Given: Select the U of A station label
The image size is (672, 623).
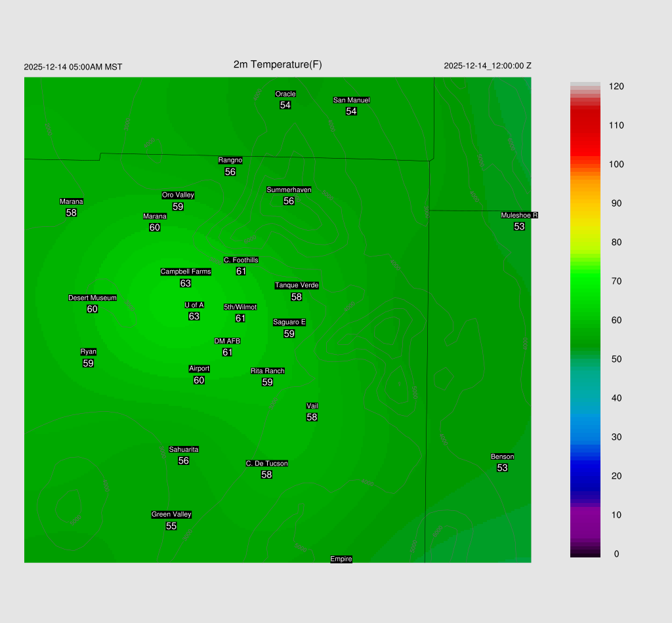Looking at the screenshot, I should point(194,305).
